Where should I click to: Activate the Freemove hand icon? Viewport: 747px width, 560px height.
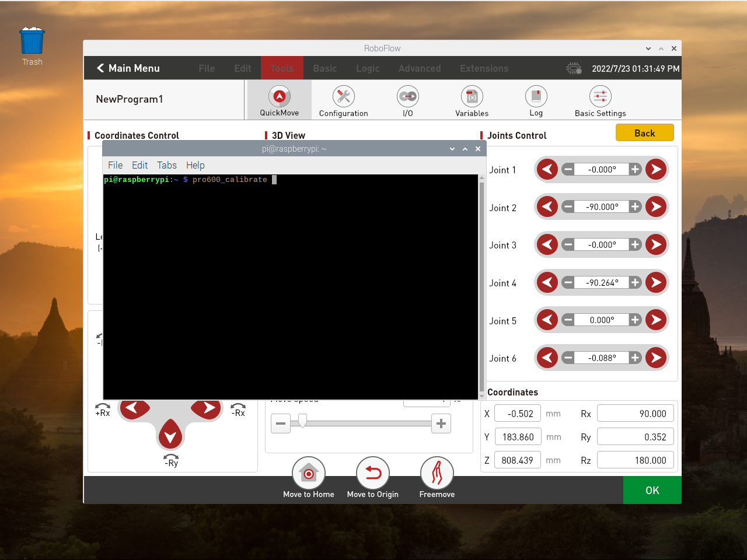(x=437, y=473)
